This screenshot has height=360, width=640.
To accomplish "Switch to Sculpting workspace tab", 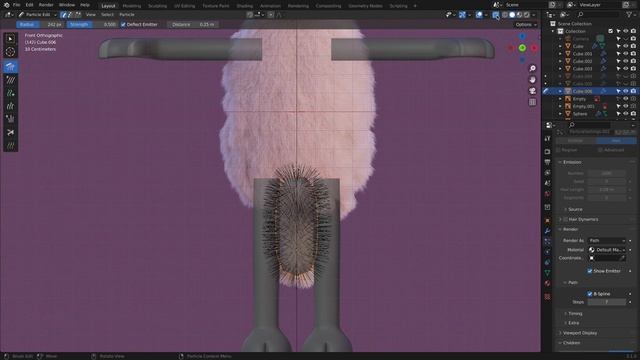I will (x=157, y=6).
